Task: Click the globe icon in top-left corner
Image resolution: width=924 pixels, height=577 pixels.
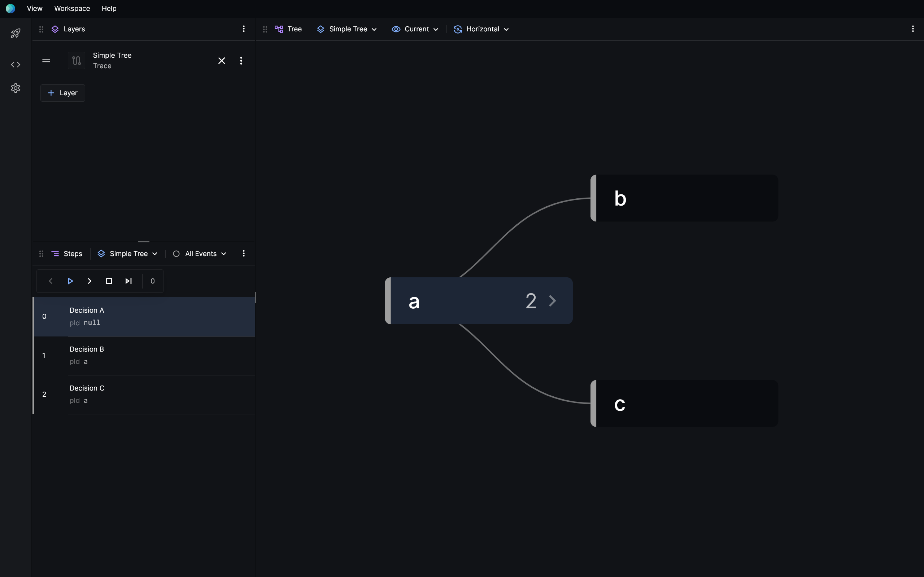Action: coord(10,9)
